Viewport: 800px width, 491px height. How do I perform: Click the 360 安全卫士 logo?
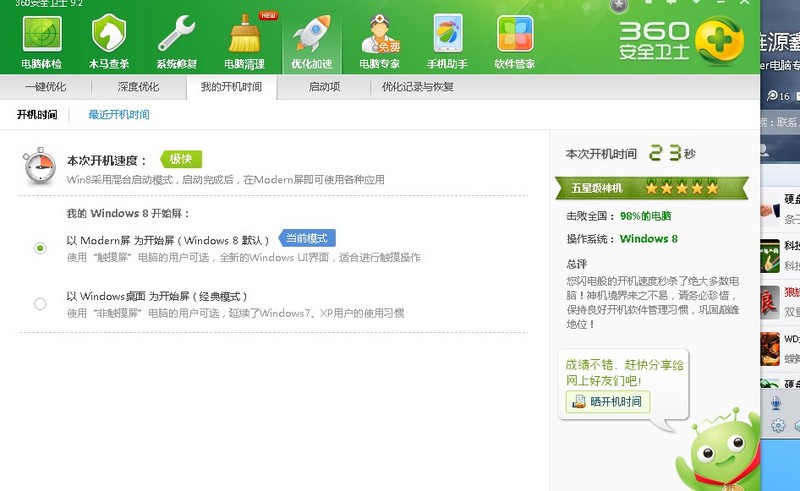pyautogui.click(x=682, y=41)
